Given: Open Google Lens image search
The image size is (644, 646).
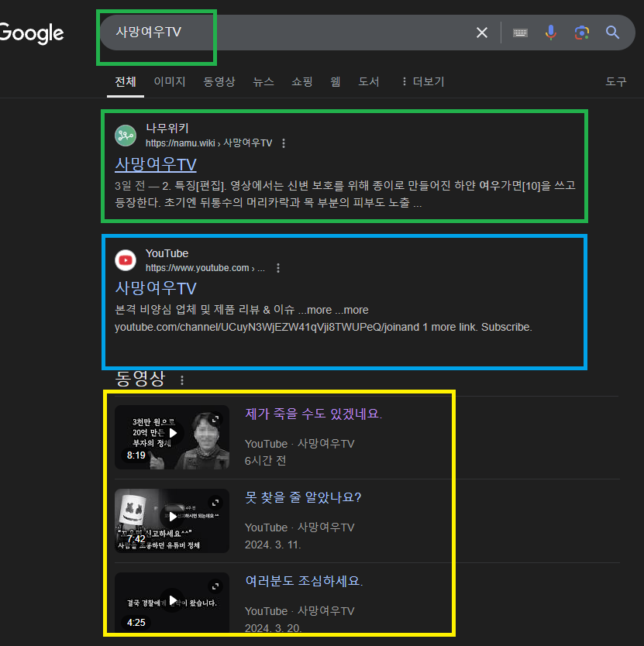Looking at the screenshot, I should tap(582, 33).
